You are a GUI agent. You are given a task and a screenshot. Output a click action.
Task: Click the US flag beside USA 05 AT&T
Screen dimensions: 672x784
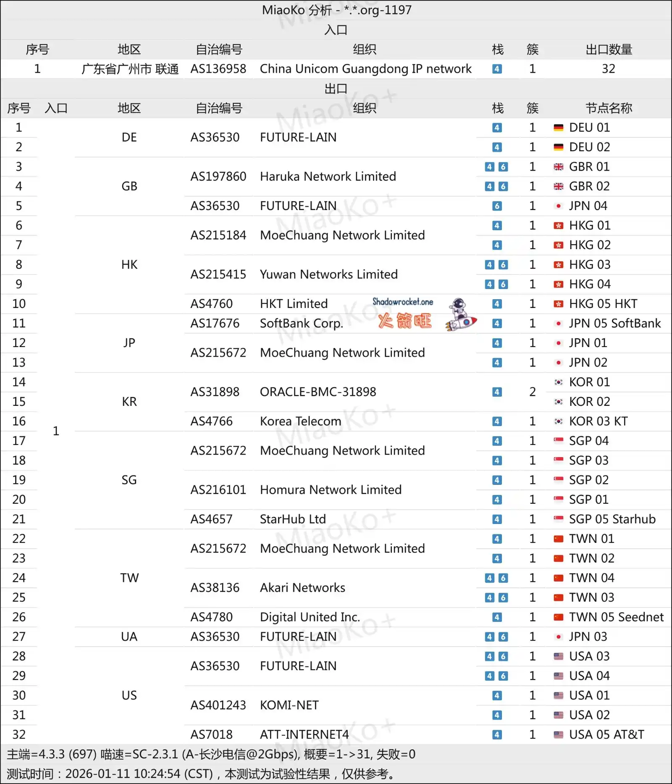pos(559,734)
